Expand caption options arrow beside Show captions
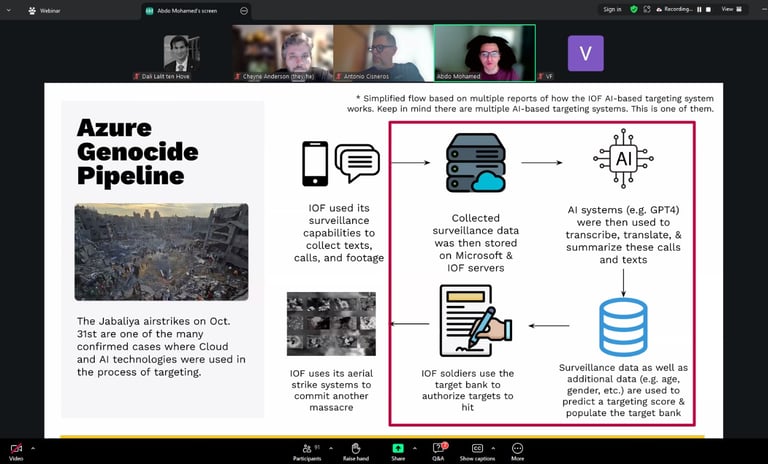Screen dimensions: 768x464 click(x=493, y=448)
